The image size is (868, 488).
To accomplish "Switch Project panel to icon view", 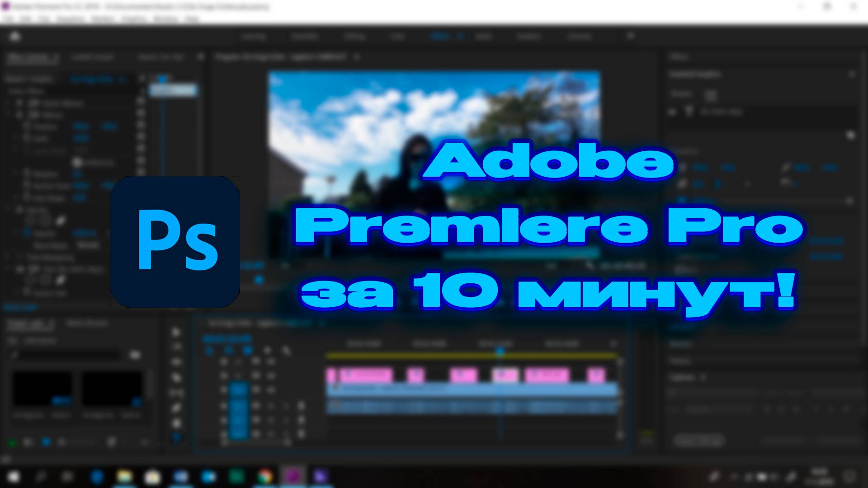I will [x=46, y=442].
